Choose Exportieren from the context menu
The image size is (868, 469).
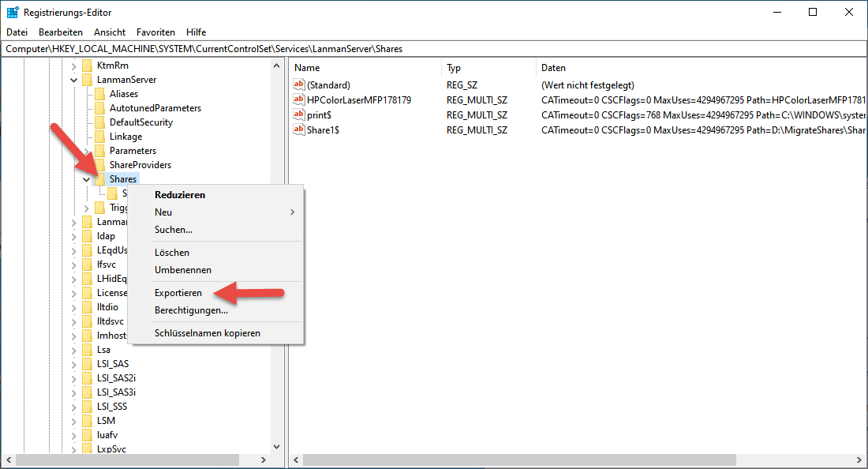click(x=178, y=293)
